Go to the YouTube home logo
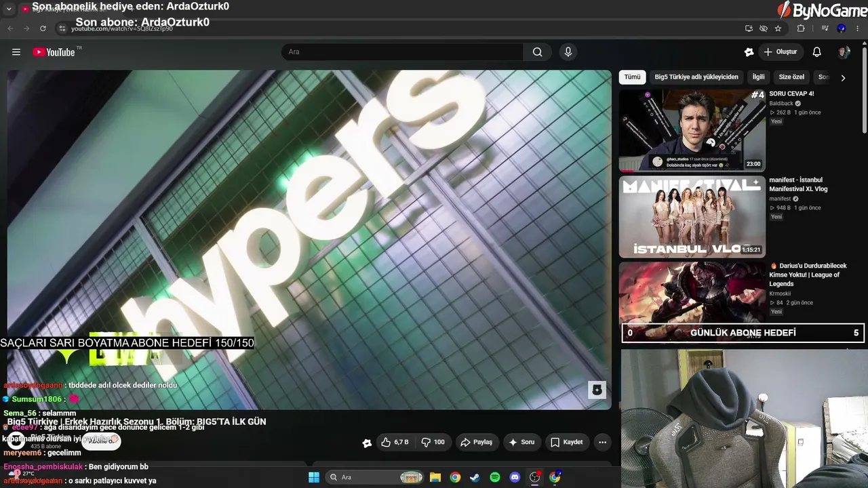The width and height of the screenshot is (868, 488). click(x=54, y=52)
